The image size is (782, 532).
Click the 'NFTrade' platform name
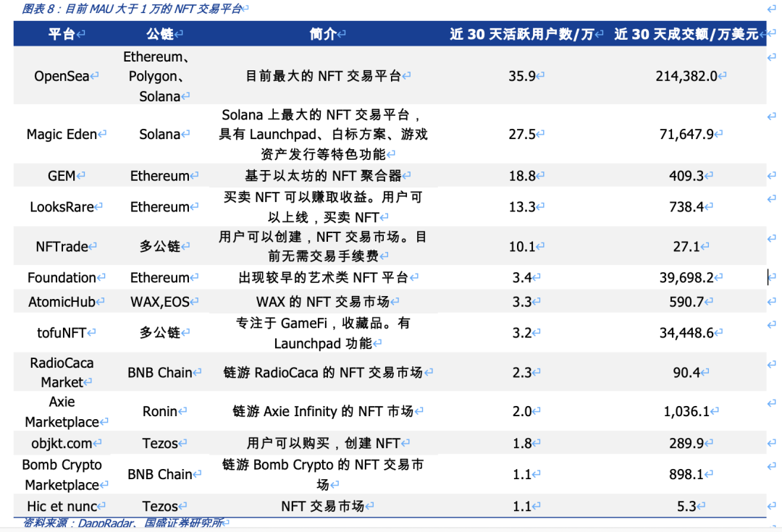(62, 247)
